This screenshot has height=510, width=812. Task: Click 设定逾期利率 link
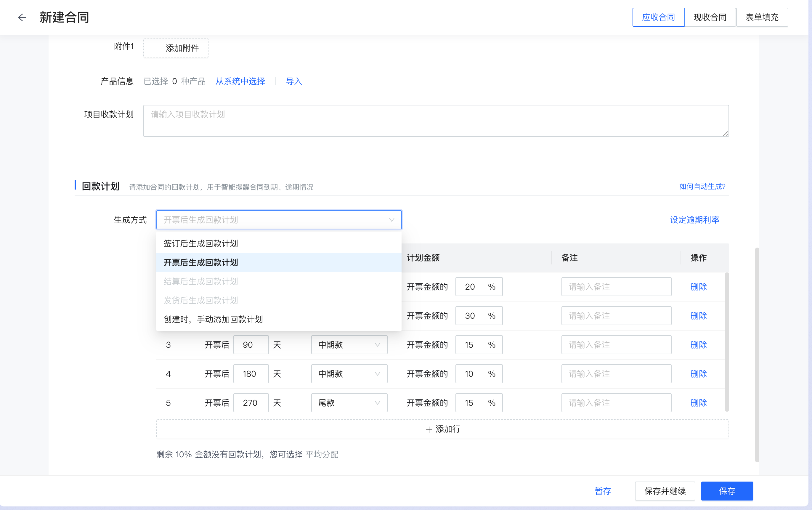click(694, 219)
